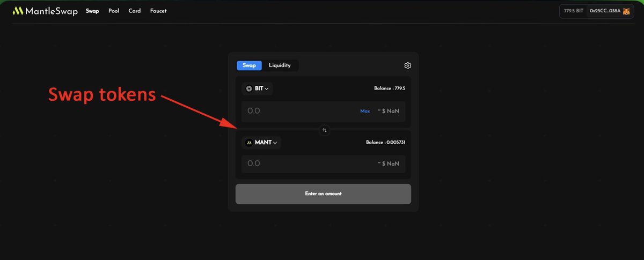
Task: Switch to the Liquidity tab
Action: point(280,65)
